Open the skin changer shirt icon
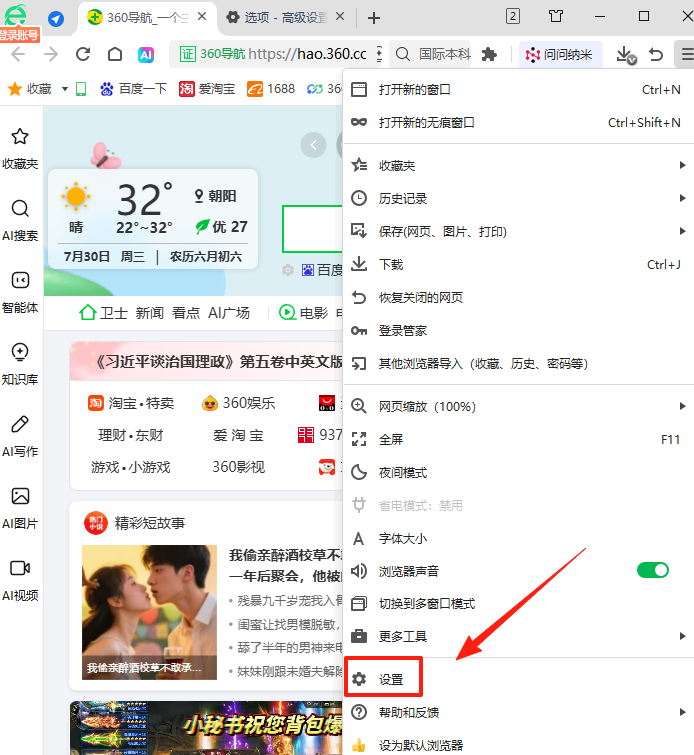This screenshot has width=694, height=755. 556,16
